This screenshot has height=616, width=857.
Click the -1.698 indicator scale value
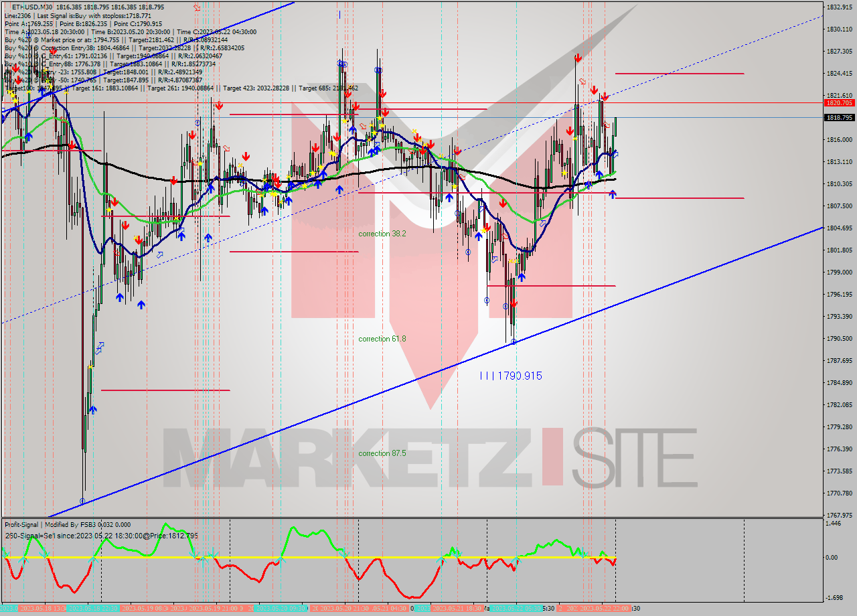(x=836, y=597)
